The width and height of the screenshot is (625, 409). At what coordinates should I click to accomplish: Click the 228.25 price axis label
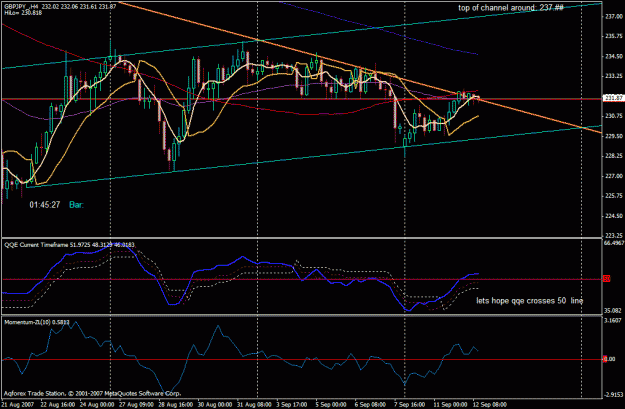(614, 156)
